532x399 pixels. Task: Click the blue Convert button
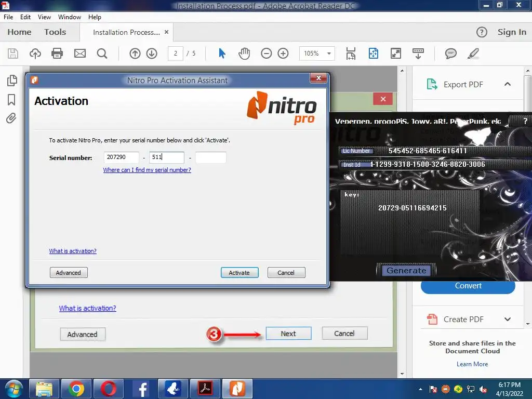(468, 286)
